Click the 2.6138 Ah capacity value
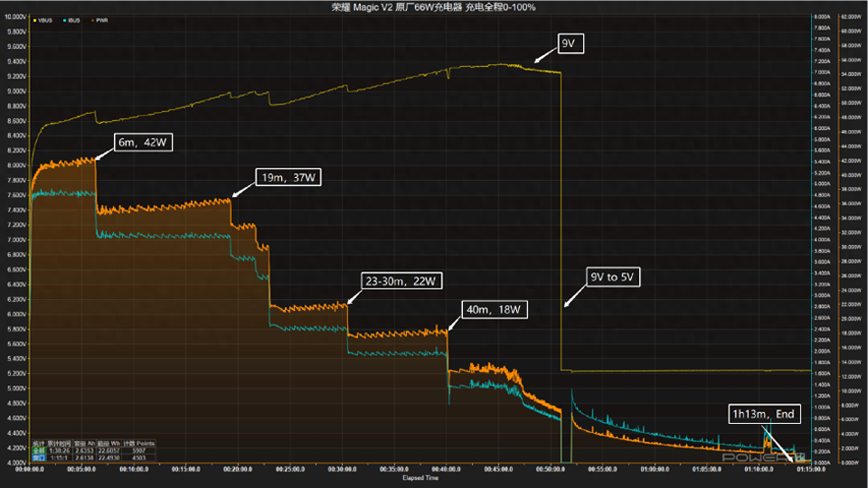The height and width of the screenshot is (488, 868). [x=85, y=457]
